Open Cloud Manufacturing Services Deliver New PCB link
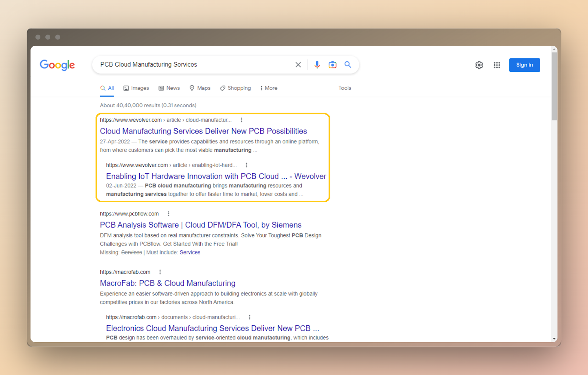The image size is (588, 375). tap(203, 131)
